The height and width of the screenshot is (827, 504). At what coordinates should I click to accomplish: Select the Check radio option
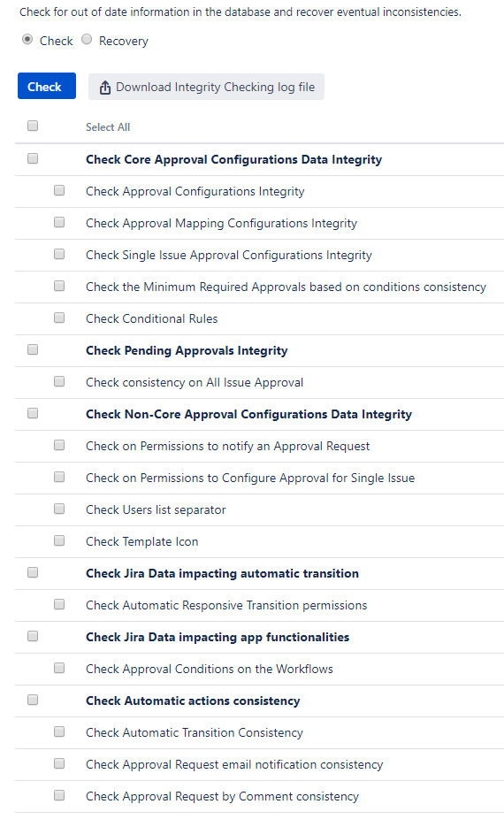[27, 40]
